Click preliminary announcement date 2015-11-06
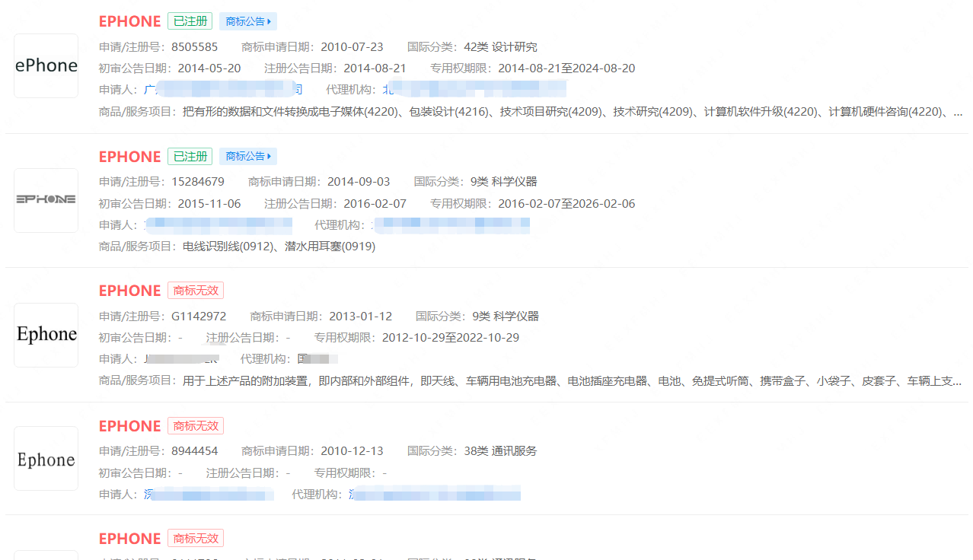 click(209, 204)
